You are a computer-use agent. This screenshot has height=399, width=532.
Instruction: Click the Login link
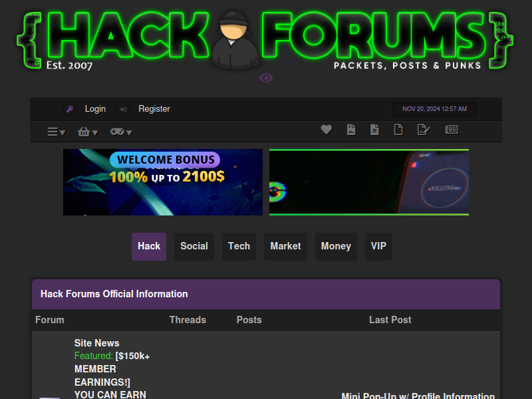pyautogui.click(x=95, y=109)
